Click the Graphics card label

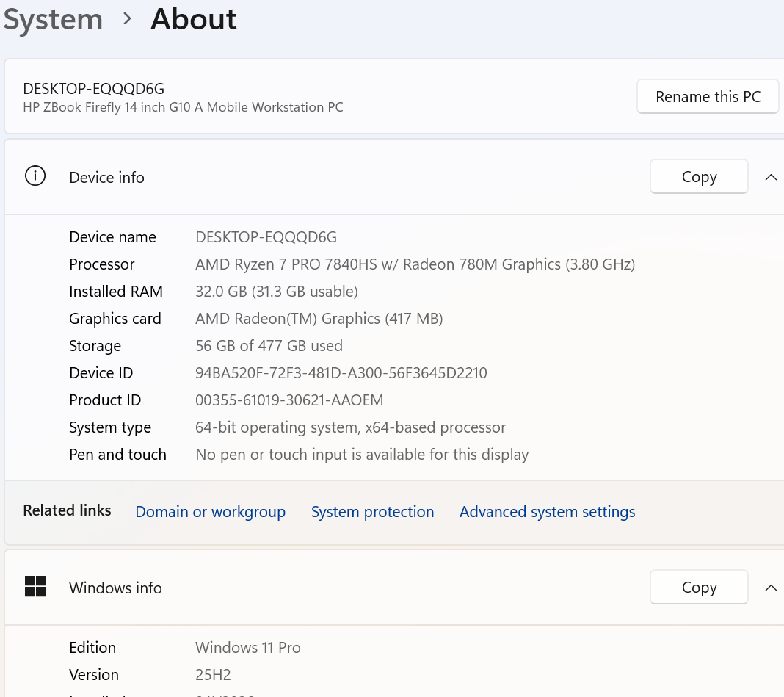[x=115, y=319]
